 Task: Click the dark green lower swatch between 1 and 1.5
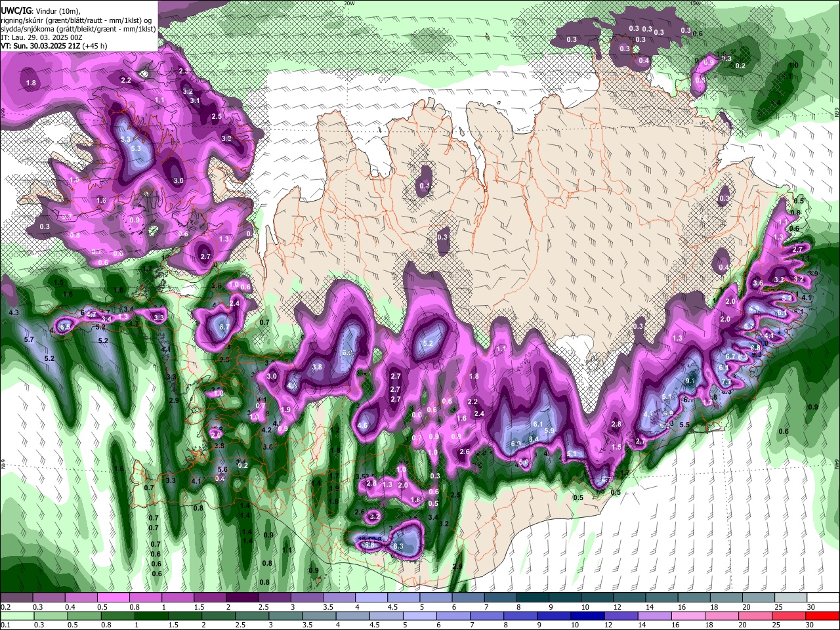click(x=150, y=616)
